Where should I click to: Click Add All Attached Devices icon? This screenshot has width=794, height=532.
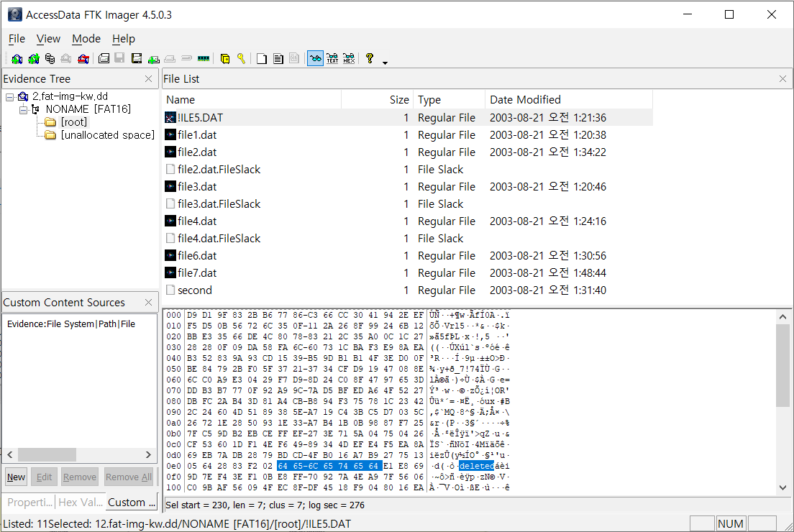(33, 59)
